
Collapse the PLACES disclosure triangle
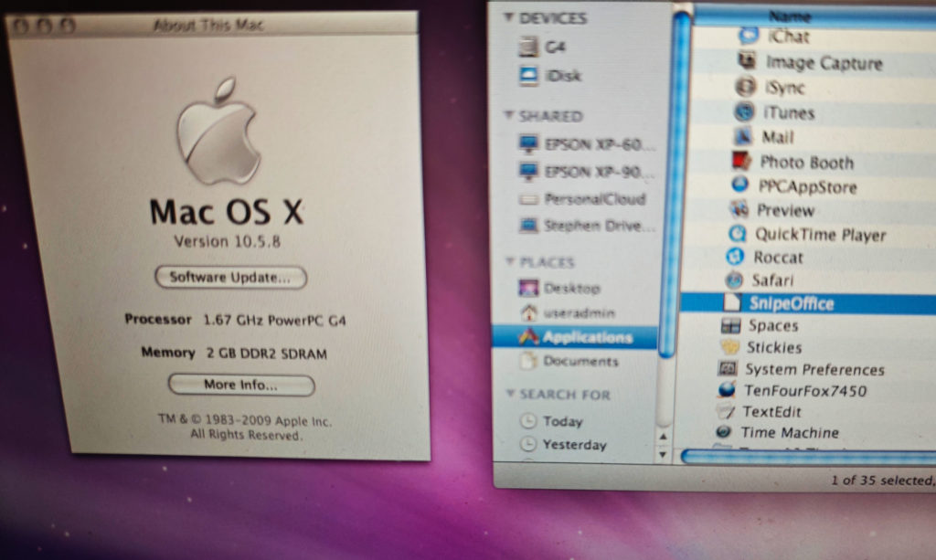[x=509, y=262]
